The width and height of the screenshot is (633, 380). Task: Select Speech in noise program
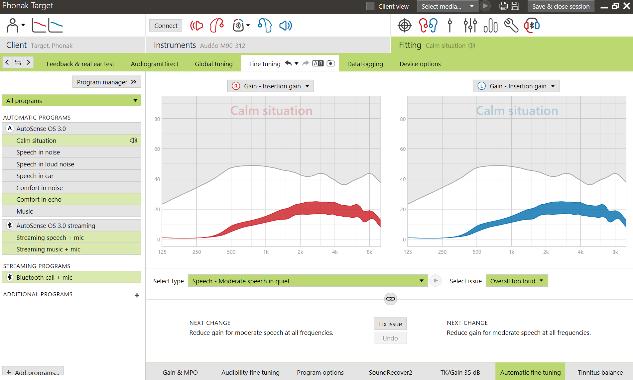point(71,152)
